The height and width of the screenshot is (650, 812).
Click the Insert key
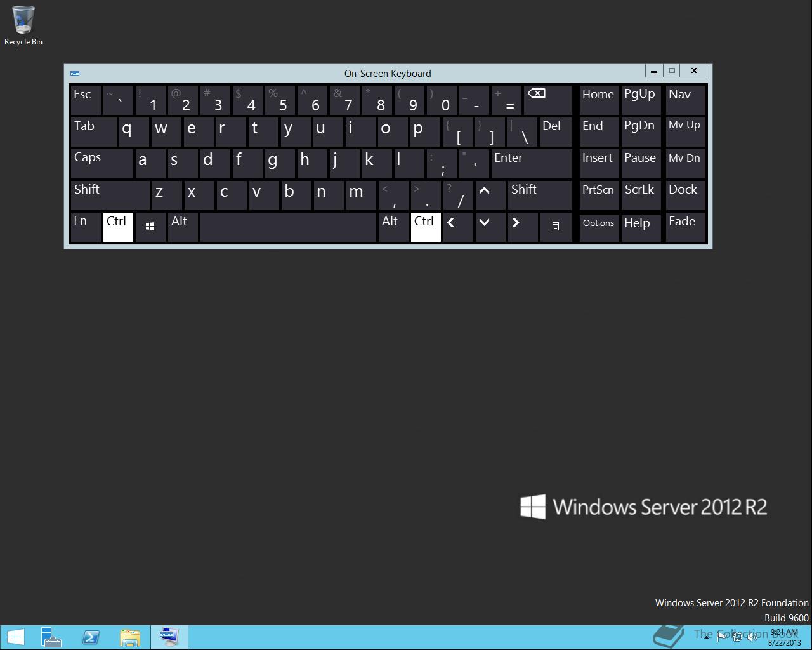tap(599, 164)
